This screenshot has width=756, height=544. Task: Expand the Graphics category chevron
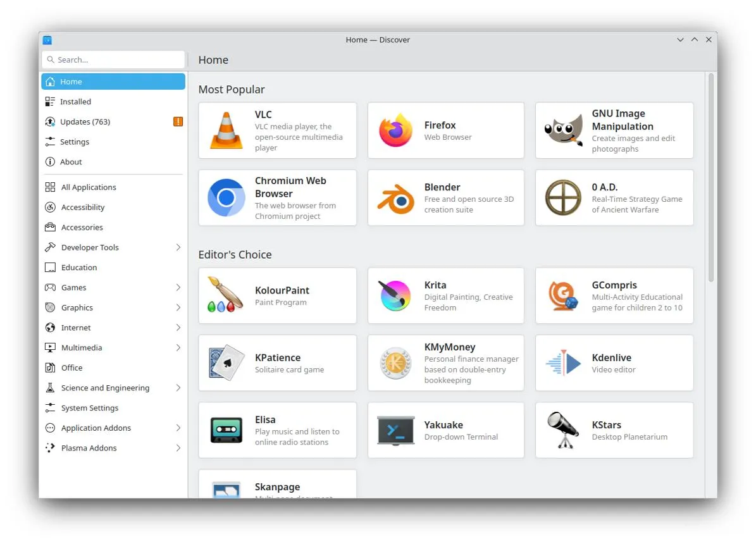178,307
